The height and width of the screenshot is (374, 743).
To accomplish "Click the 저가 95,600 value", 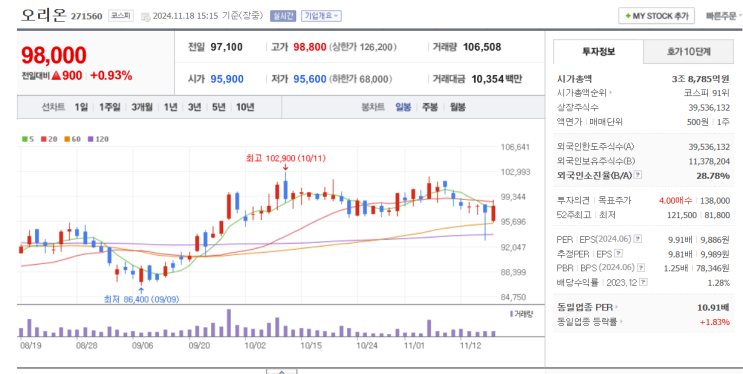I will tap(310, 79).
